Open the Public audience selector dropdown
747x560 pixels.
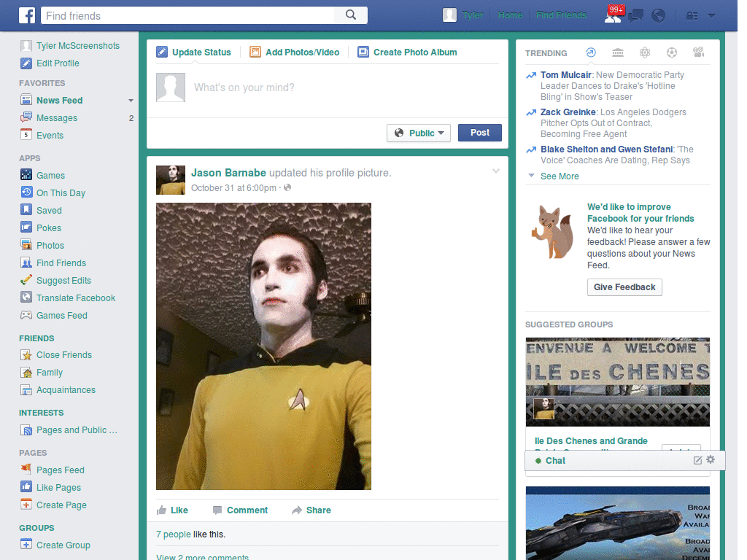pos(419,133)
